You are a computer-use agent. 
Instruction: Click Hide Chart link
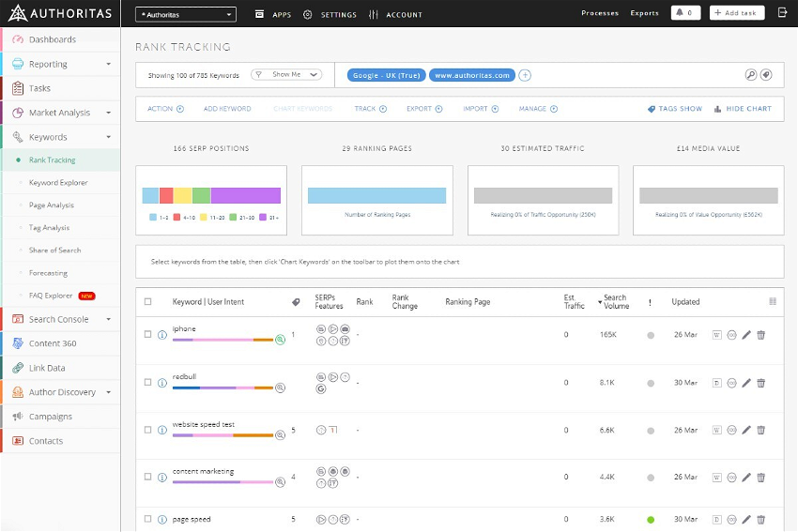pyautogui.click(x=743, y=109)
